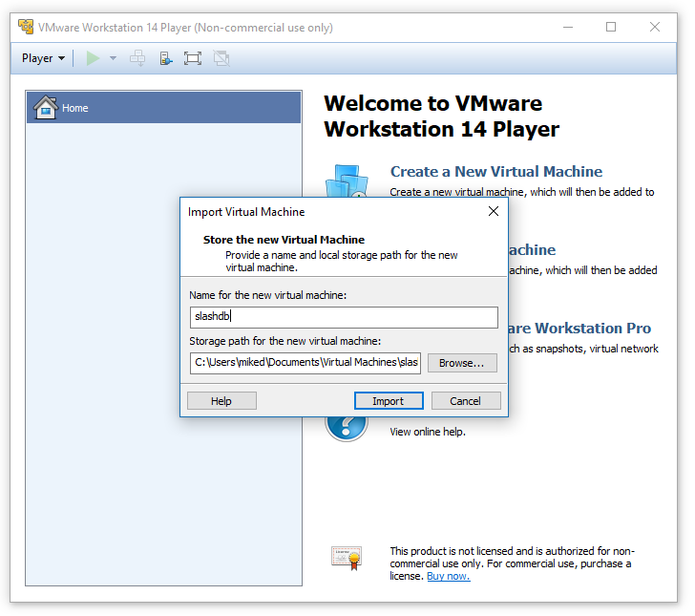The height and width of the screenshot is (616, 695).
Task: Click the license certificate icon
Action: click(x=347, y=557)
